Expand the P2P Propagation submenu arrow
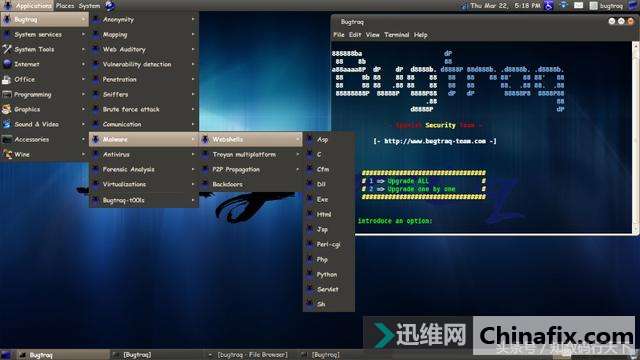The image size is (640, 360). click(x=298, y=169)
